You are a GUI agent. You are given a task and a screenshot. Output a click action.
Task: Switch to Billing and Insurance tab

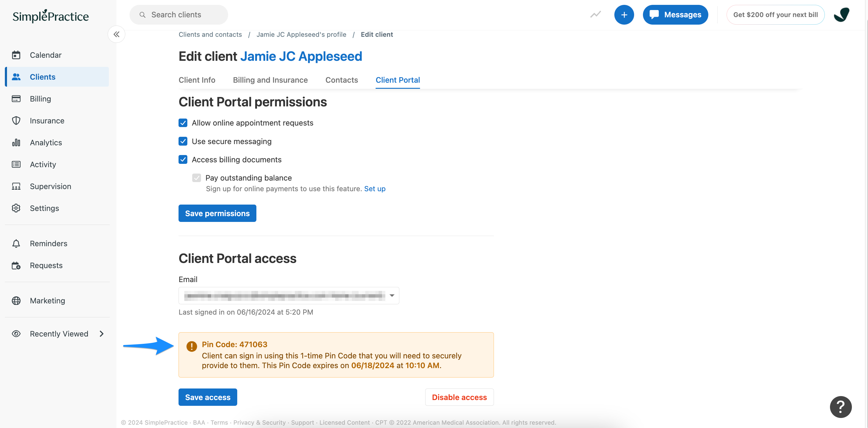click(x=270, y=80)
